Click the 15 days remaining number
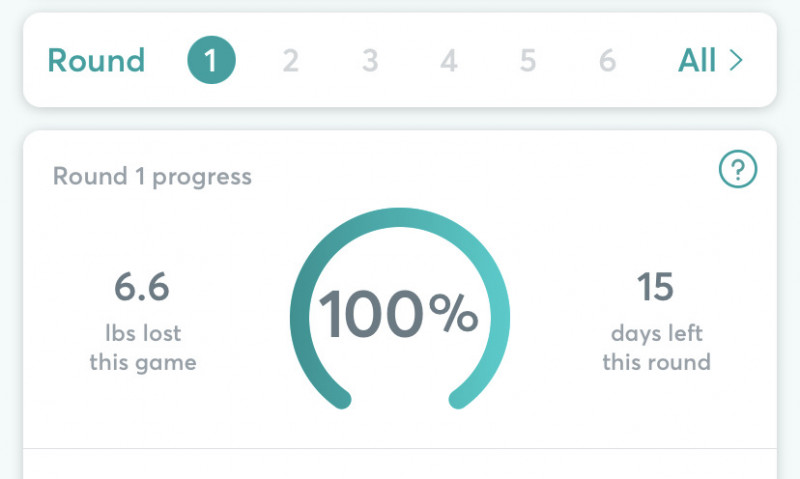Image resolution: width=800 pixels, height=479 pixels. tap(656, 288)
